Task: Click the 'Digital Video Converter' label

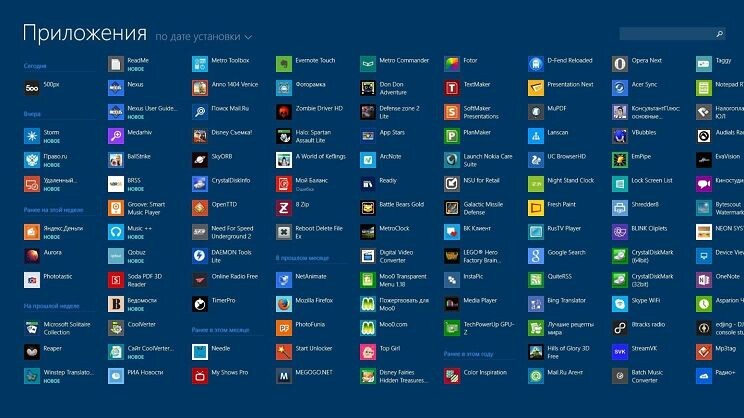Action: click(396, 256)
